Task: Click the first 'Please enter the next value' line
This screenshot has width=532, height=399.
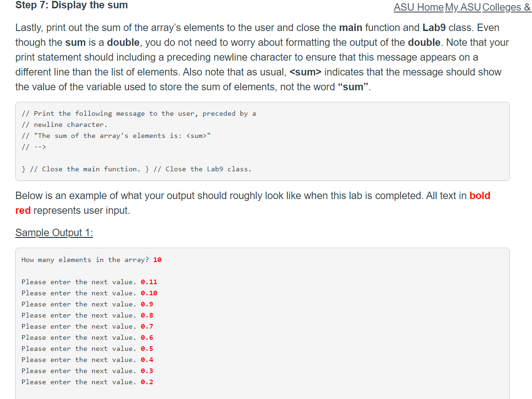Action: click(79, 282)
